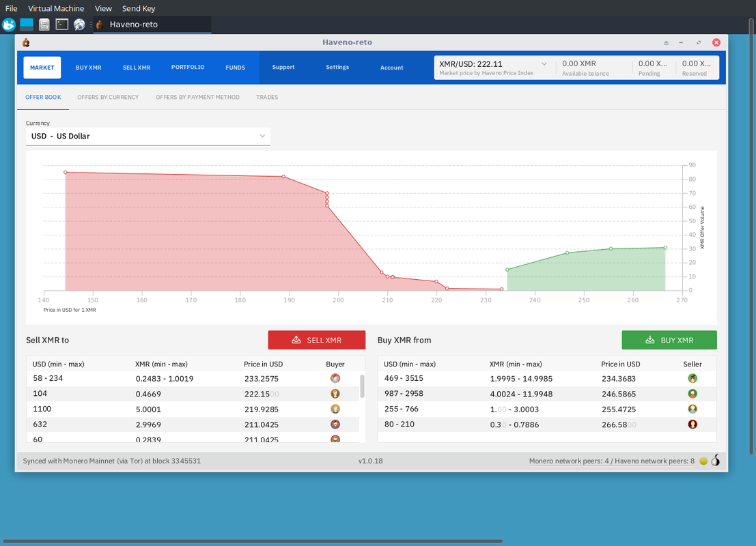The height and width of the screenshot is (546, 756).
Task: Click the XMR (min - max) header in buy table
Action: click(x=516, y=364)
